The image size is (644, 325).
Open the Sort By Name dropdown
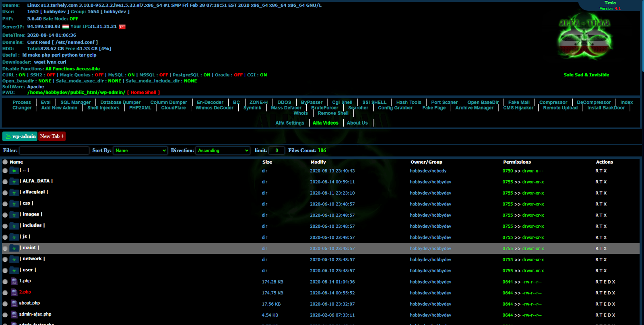(x=140, y=150)
